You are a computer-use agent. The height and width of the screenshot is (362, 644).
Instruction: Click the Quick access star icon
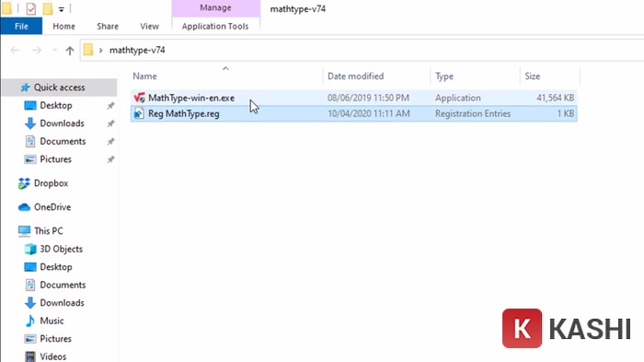pos(26,88)
